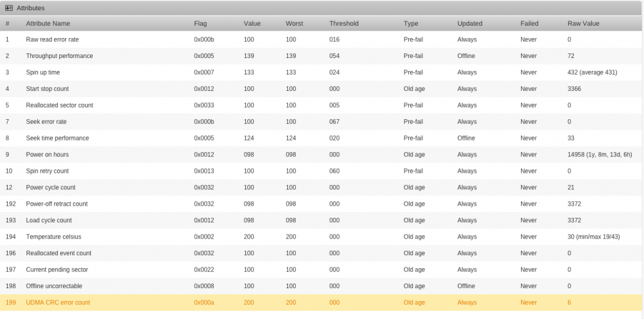Viewport: 644px width, 319px height.
Task: Click flag 0x0022 in Current pending sector row
Action: [x=204, y=269]
